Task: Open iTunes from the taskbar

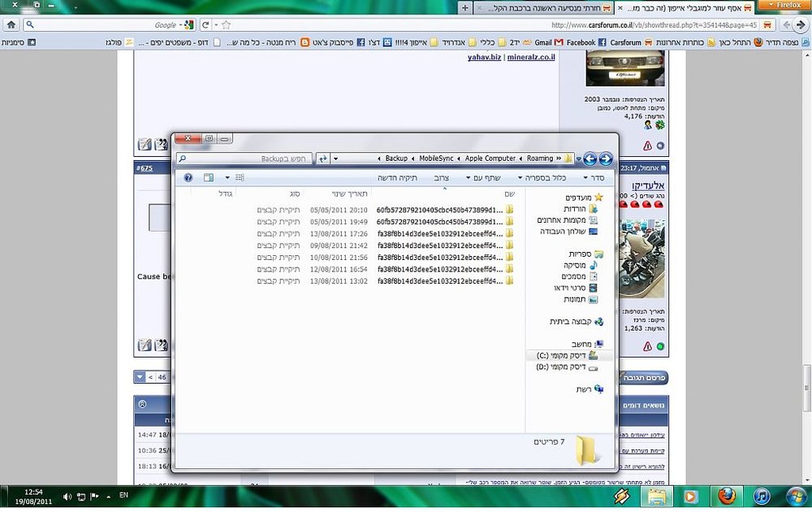Action: click(762, 497)
